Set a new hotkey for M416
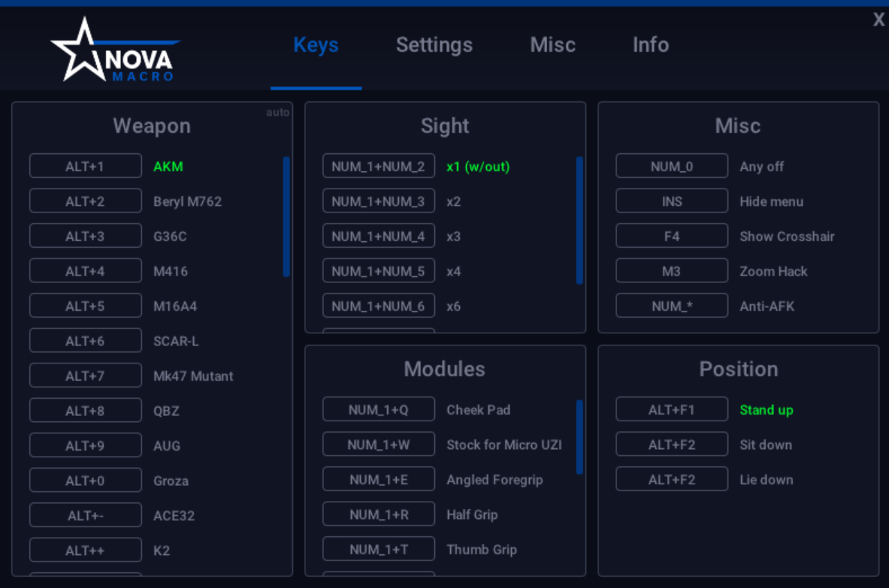The width and height of the screenshot is (889, 588). (x=85, y=270)
